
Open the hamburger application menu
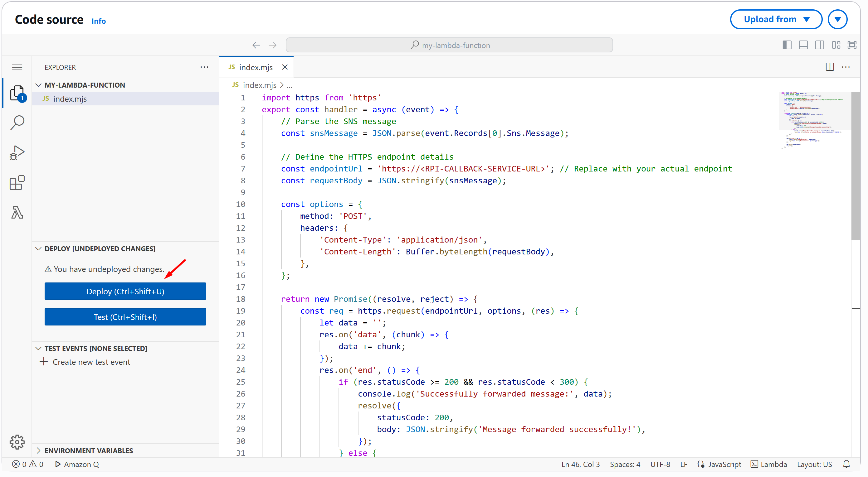point(17,67)
